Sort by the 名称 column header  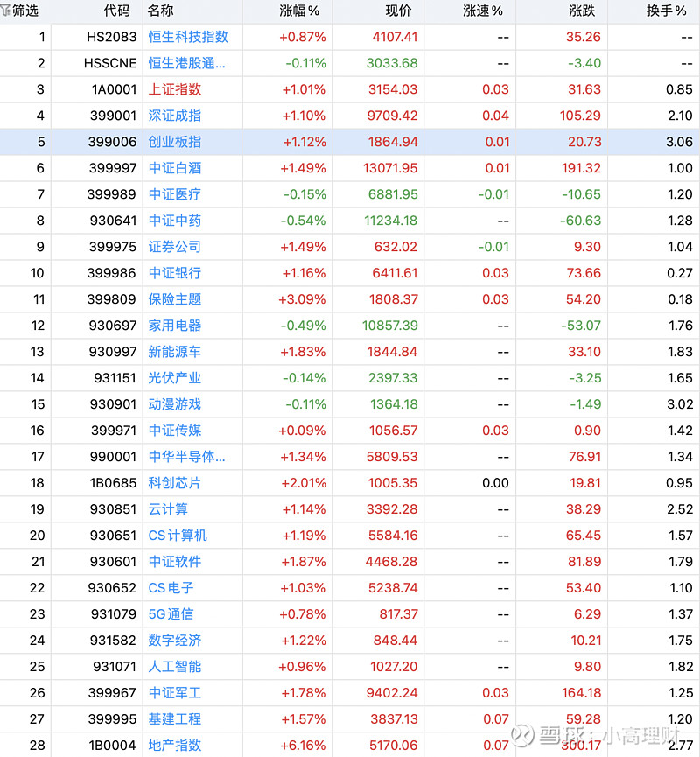coord(161,11)
